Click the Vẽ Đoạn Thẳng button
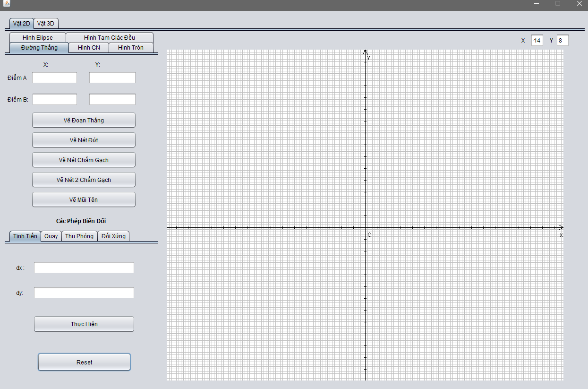This screenshot has height=389, width=588. (x=84, y=120)
